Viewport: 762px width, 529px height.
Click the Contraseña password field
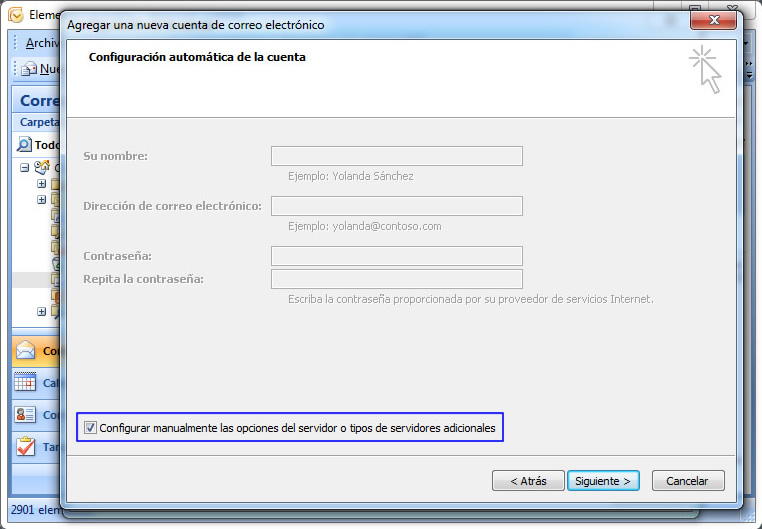pos(396,256)
